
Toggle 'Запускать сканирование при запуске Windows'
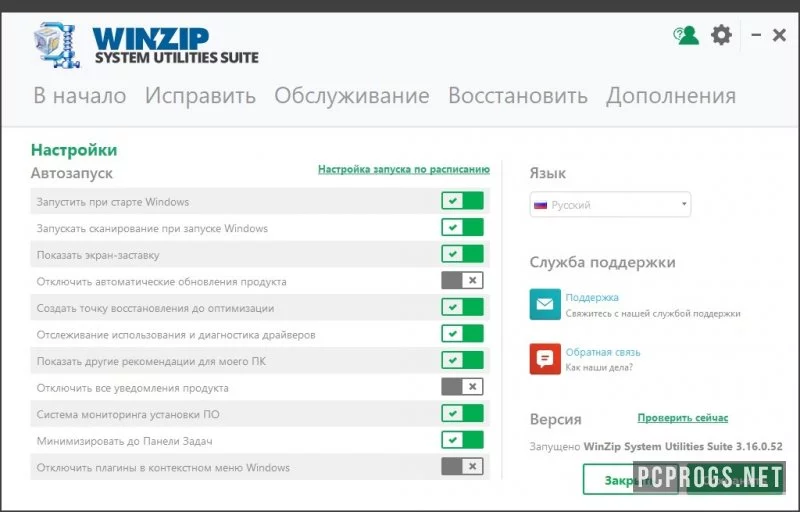(462, 227)
